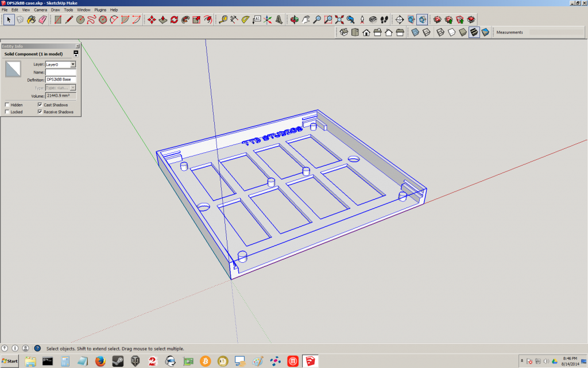
Task: Switch to the Orbit tool
Action: coord(294,20)
